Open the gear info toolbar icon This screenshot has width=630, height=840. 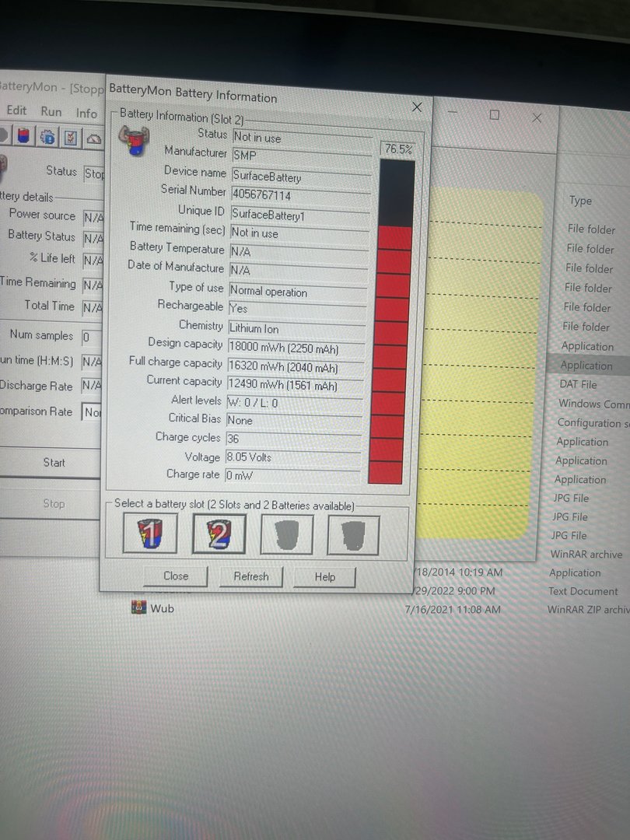pyautogui.click(x=47, y=137)
